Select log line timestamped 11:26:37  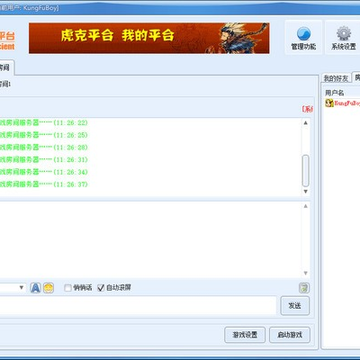click(x=44, y=184)
